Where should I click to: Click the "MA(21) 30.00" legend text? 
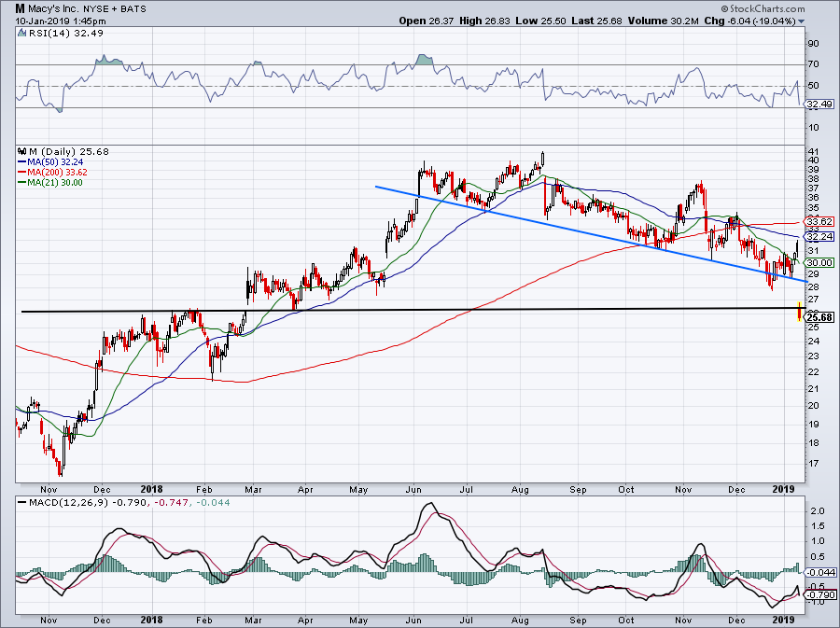55,183
